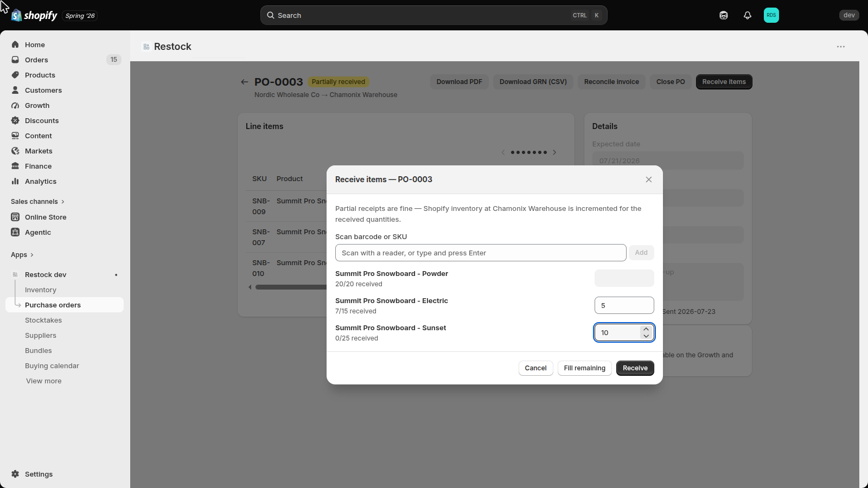This screenshot has height=488, width=868.
Task: Open Bundles page
Action: coord(65,350)
